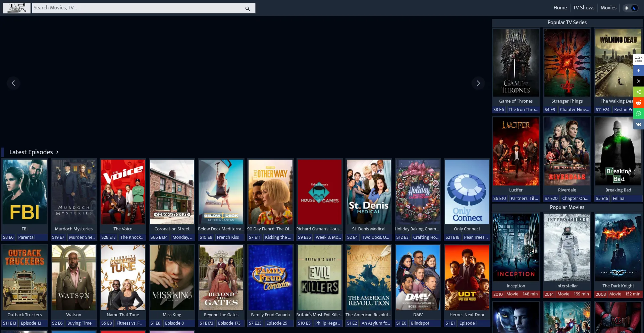644x333 pixels.
Task: Open the DMV poster
Action: point(418,278)
